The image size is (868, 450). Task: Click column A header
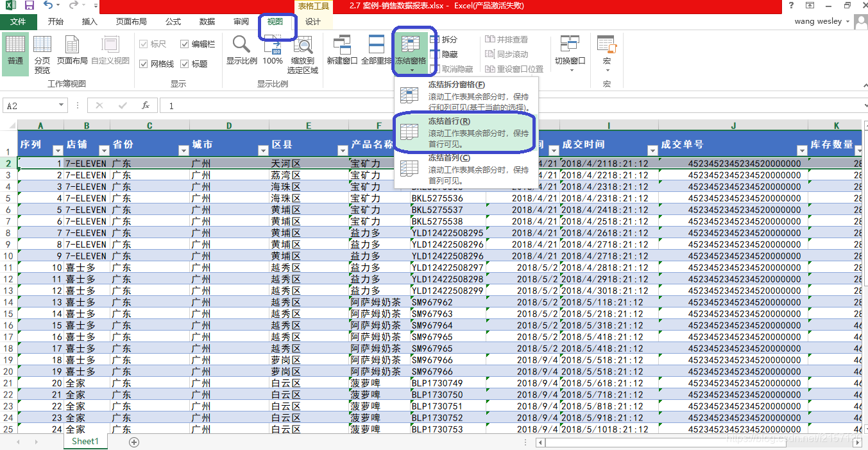[x=40, y=125]
